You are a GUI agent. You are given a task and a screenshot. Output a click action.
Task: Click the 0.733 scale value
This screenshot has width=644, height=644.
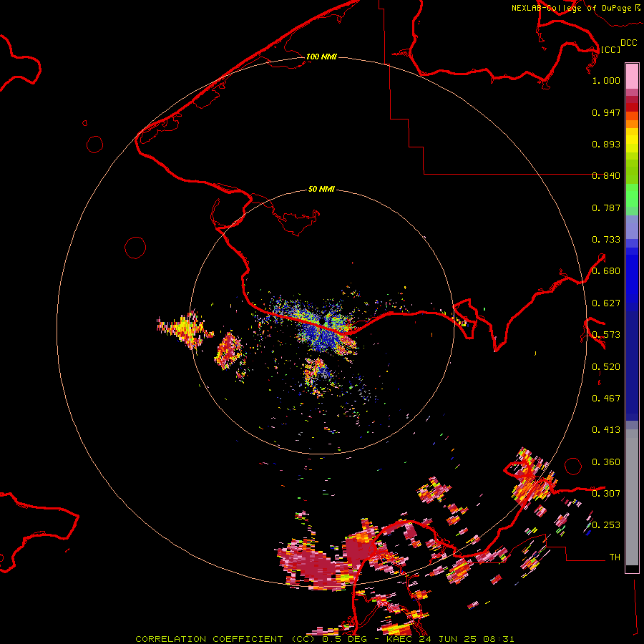tap(606, 240)
